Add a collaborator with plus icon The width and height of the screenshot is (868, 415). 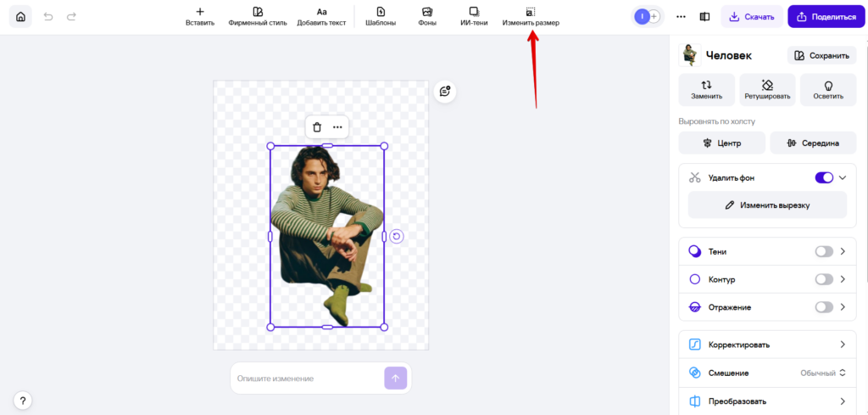pos(654,17)
